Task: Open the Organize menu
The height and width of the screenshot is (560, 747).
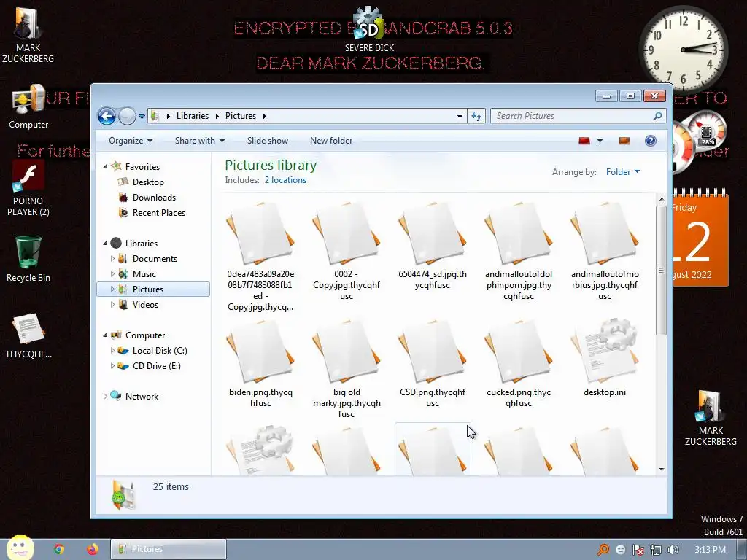Action: (131, 141)
